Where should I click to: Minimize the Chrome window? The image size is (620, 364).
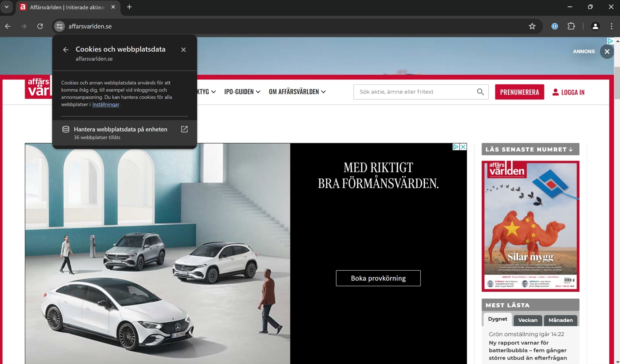coord(570,7)
